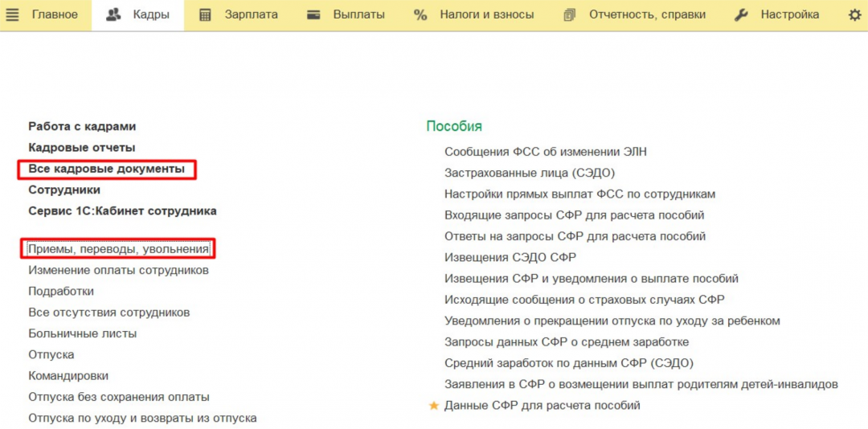This screenshot has height=429, width=868.
Task: Open Данные СФР для расчета пособий
Action: point(542,405)
